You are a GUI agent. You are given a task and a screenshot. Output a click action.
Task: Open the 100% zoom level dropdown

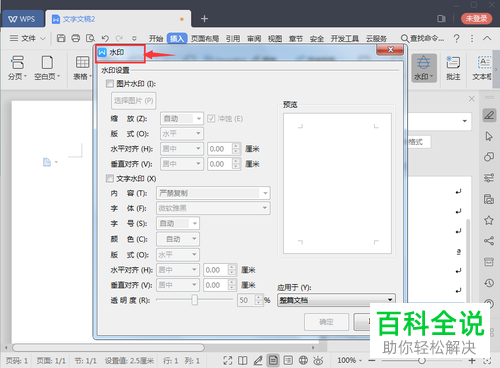[349, 360]
